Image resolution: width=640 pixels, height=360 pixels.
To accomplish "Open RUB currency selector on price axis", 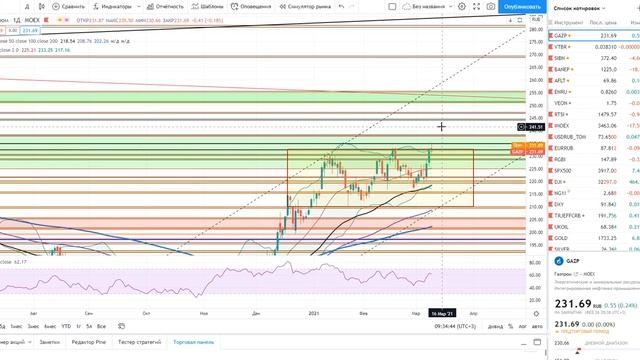I will pos(536,19).
